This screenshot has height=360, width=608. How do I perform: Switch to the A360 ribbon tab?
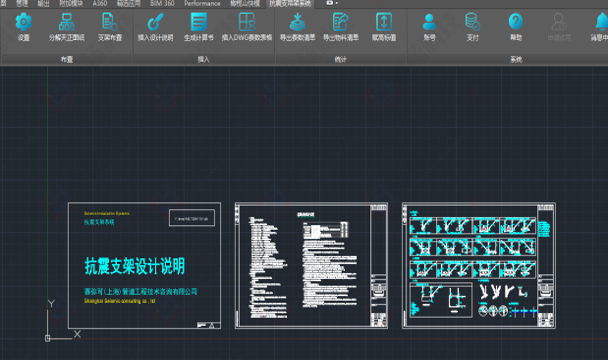[x=100, y=3]
